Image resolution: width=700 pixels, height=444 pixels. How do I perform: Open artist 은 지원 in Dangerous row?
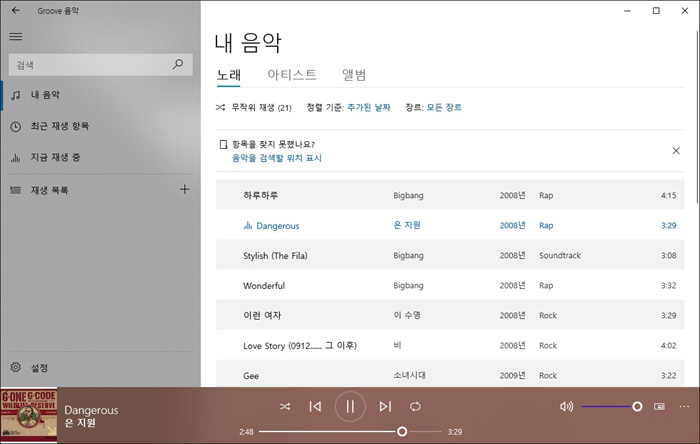point(407,225)
